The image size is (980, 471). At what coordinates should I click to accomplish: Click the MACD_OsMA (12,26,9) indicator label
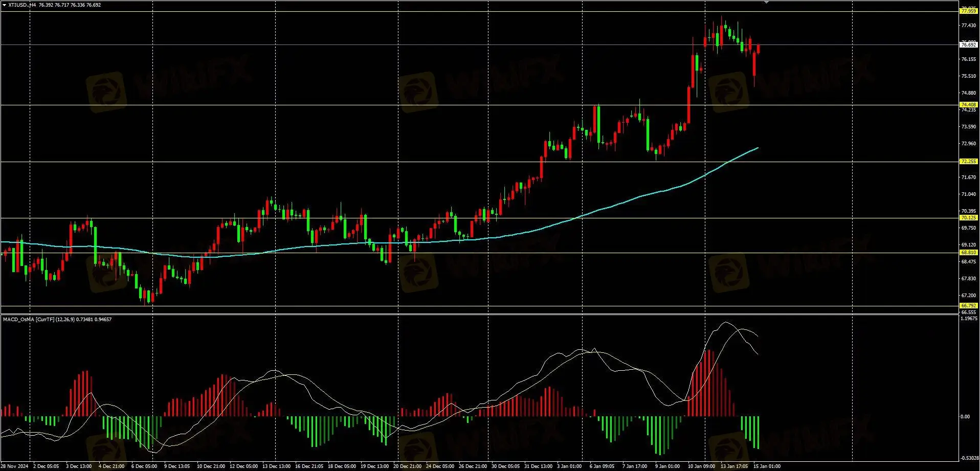point(57,320)
